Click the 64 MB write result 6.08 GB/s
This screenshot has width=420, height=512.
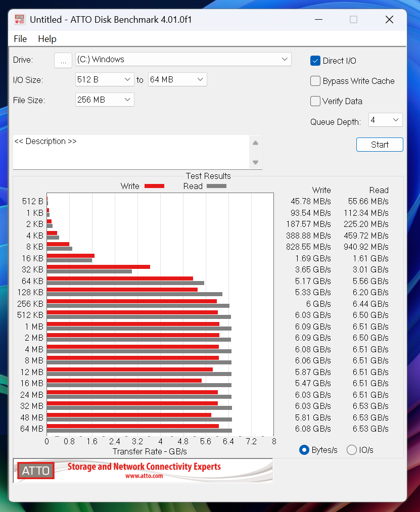313,429
